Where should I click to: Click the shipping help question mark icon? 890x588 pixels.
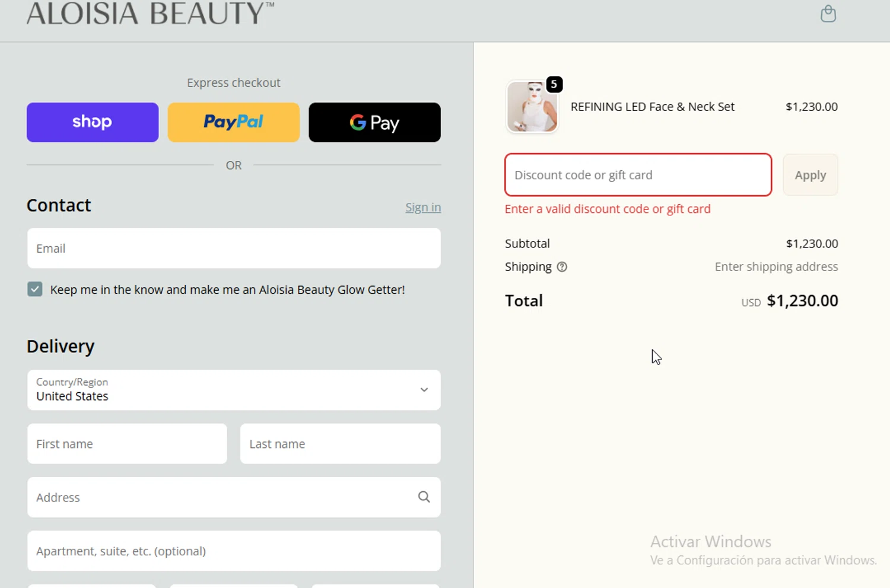pos(562,267)
